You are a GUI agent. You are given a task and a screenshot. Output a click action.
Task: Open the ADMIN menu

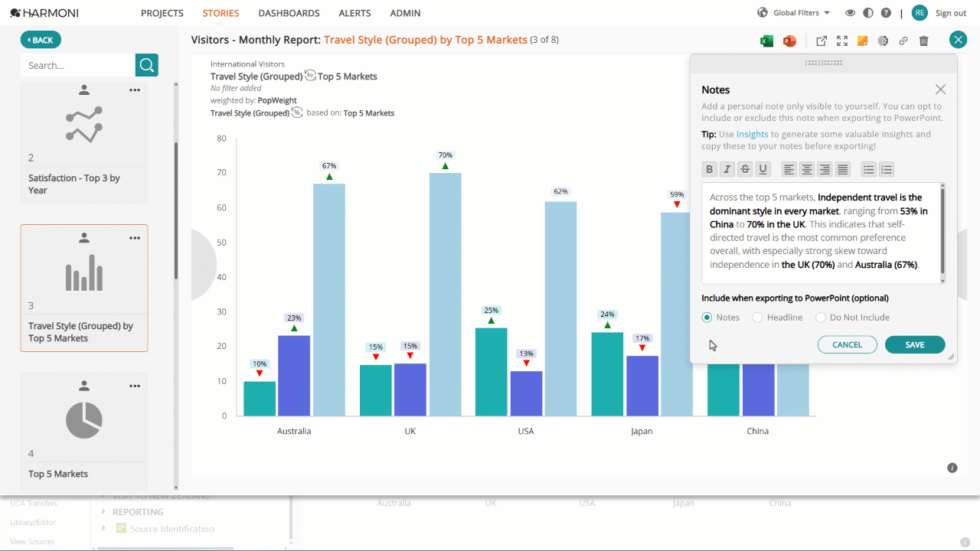[405, 13]
